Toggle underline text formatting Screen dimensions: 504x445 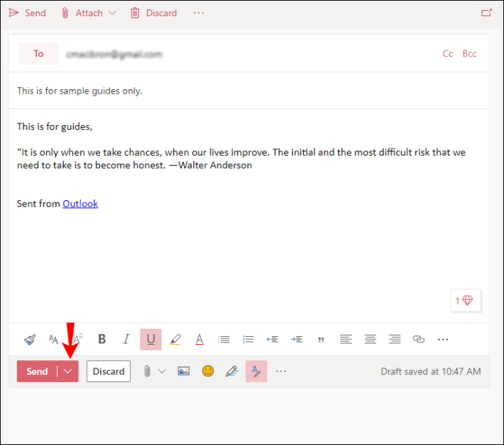150,339
